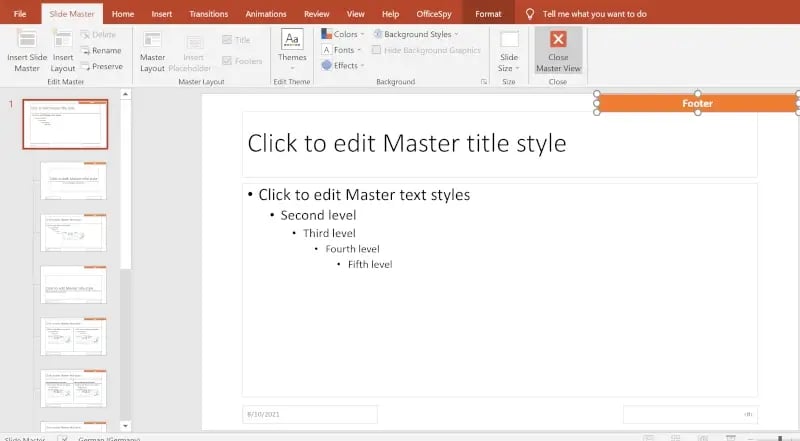Viewport: 800px width, 441px height.
Task: Click the Footer box top-middle handle
Action: pos(697,94)
